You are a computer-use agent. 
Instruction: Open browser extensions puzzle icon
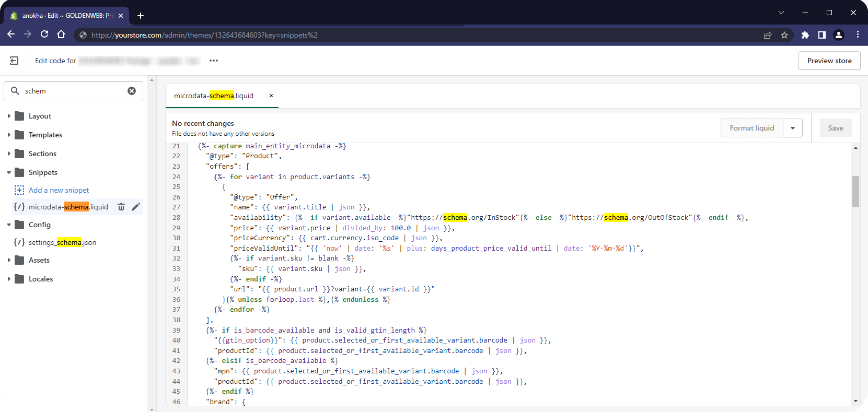(805, 35)
